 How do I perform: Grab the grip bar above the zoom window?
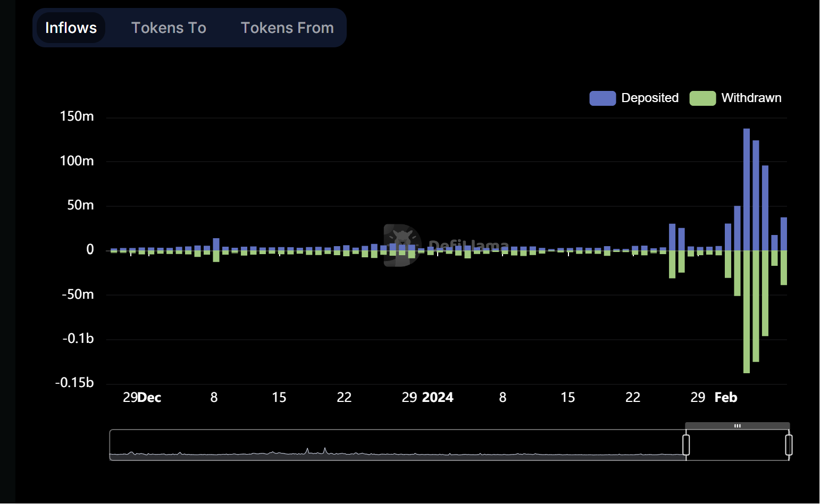[737, 426]
